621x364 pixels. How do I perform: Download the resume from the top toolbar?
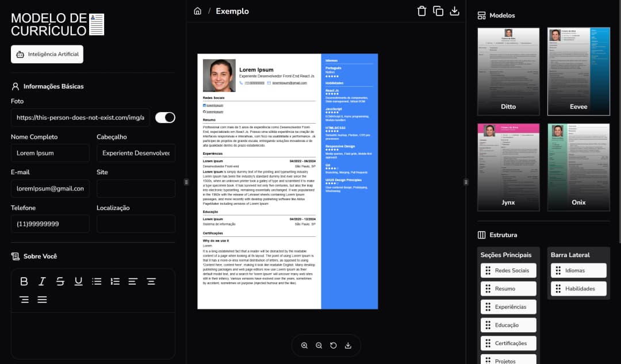point(455,11)
